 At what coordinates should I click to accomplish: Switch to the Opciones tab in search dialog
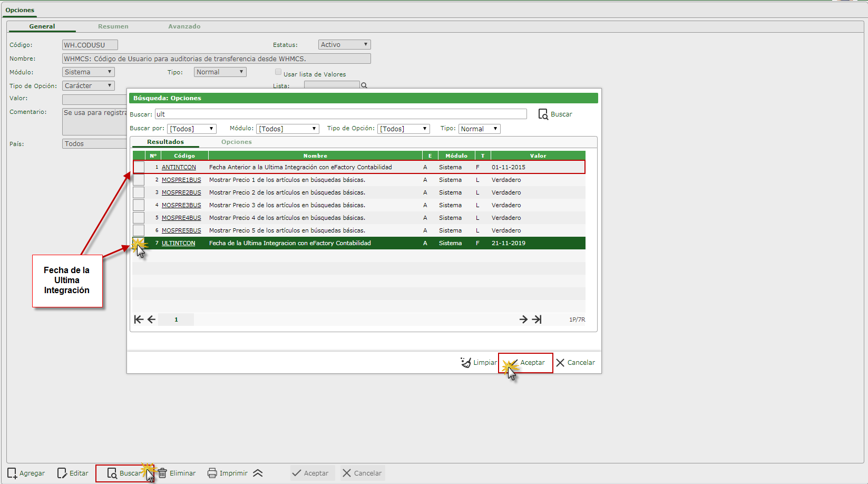236,142
